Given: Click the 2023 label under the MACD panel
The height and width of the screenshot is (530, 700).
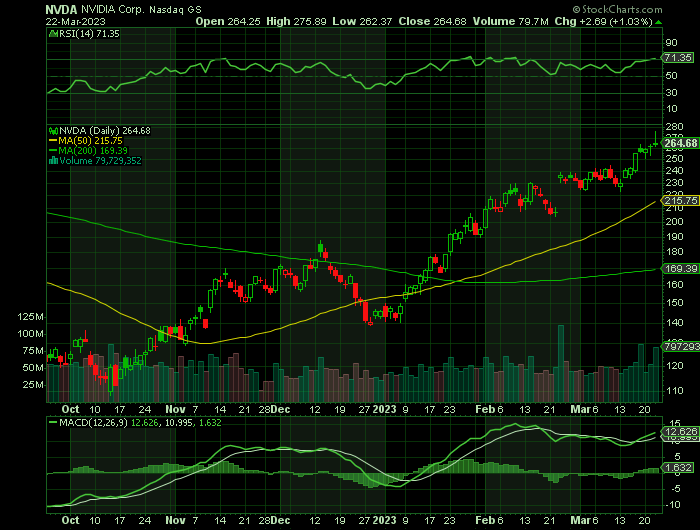Looking at the screenshot, I should point(384,521).
